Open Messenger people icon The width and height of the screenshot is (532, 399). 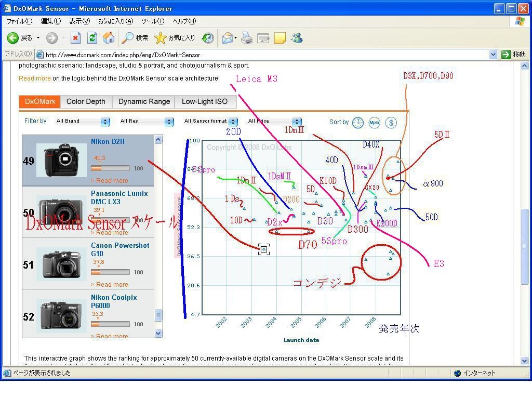pyautogui.click(x=297, y=37)
